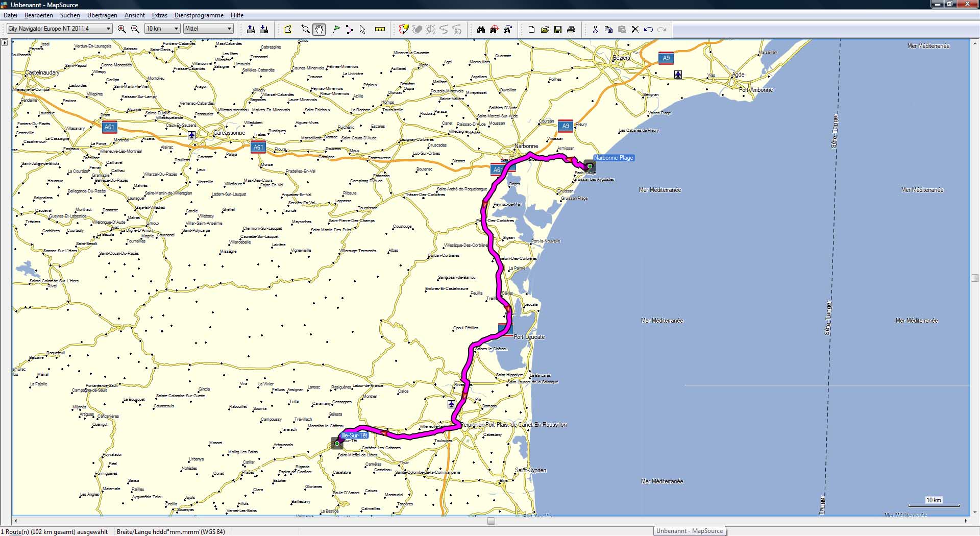The height and width of the screenshot is (536, 980).
Task: Click the Saint-Cyprien label on map
Action: click(x=530, y=470)
